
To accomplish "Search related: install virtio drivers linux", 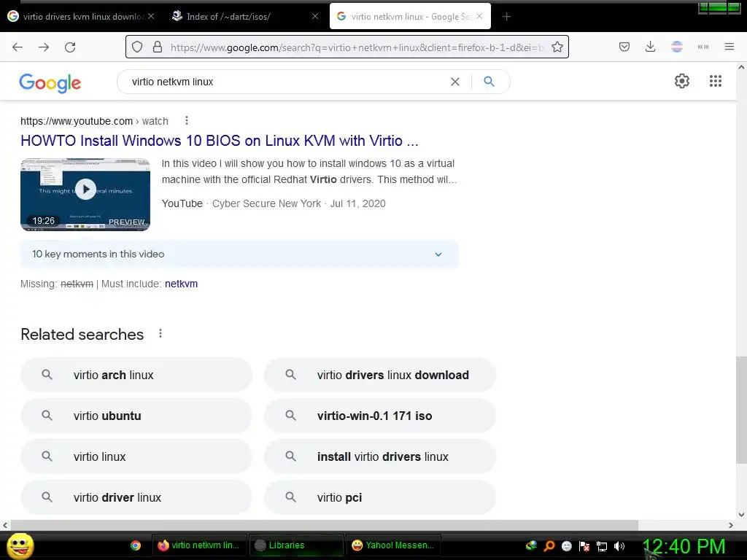I will click(379, 456).
